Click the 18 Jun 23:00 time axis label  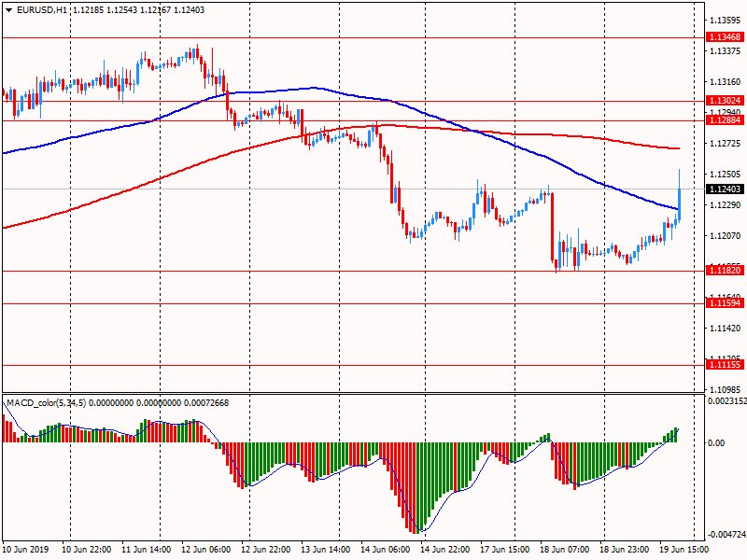(624, 550)
